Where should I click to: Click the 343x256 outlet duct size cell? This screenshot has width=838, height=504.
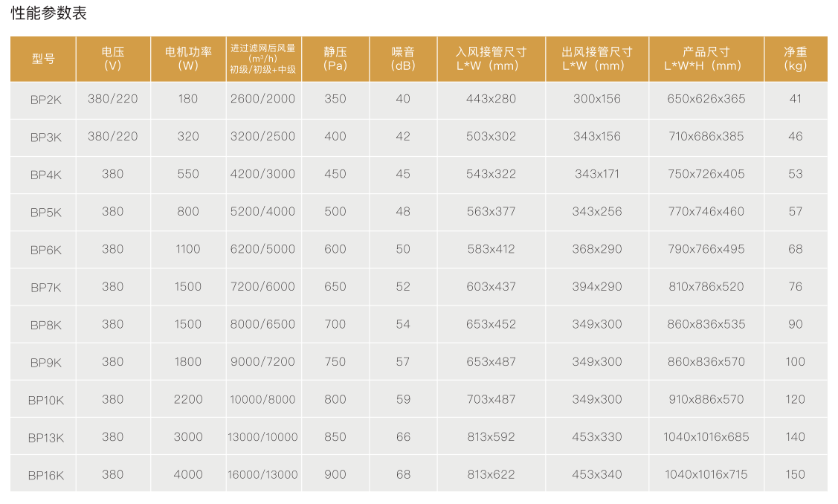597,212
